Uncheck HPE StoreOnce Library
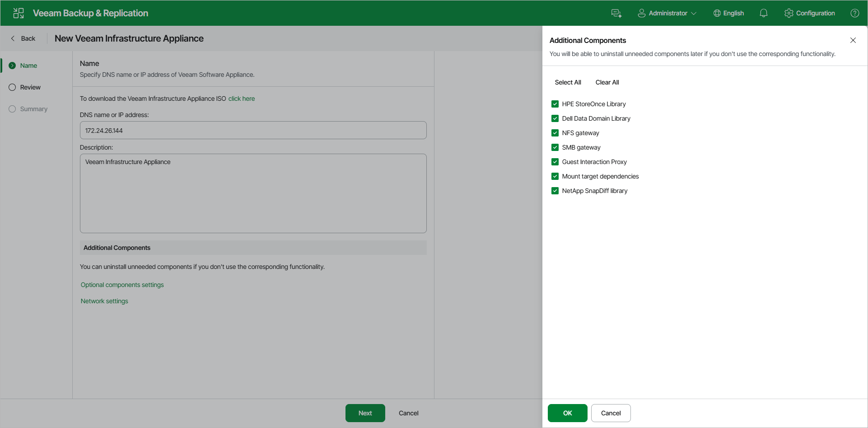This screenshot has width=868, height=428. pyautogui.click(x=555, y=103)
